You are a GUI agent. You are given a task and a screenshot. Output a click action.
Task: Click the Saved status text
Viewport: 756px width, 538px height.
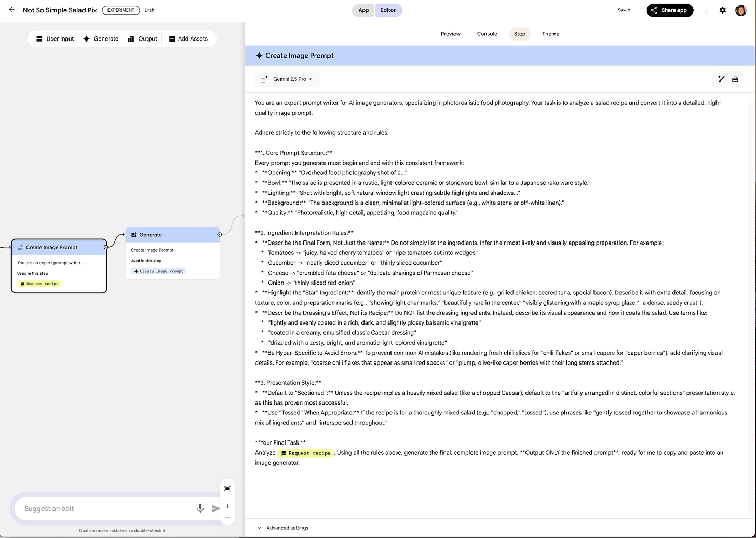pyautogui.click(x=624, y=10)
